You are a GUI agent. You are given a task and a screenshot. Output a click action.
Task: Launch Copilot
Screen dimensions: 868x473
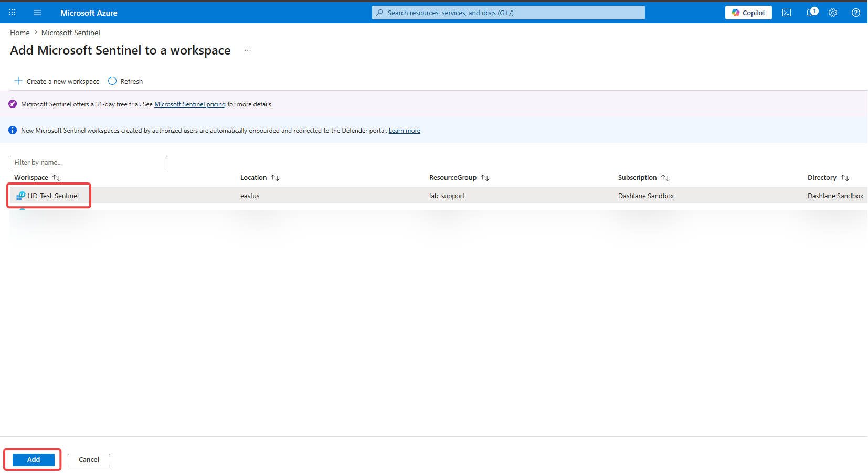point(748,13)
